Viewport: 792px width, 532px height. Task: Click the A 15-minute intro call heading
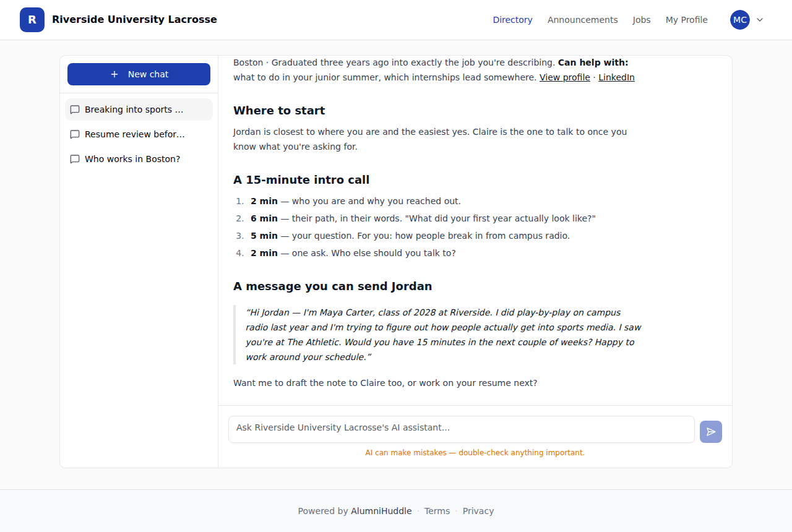click(x=301, y=180)
